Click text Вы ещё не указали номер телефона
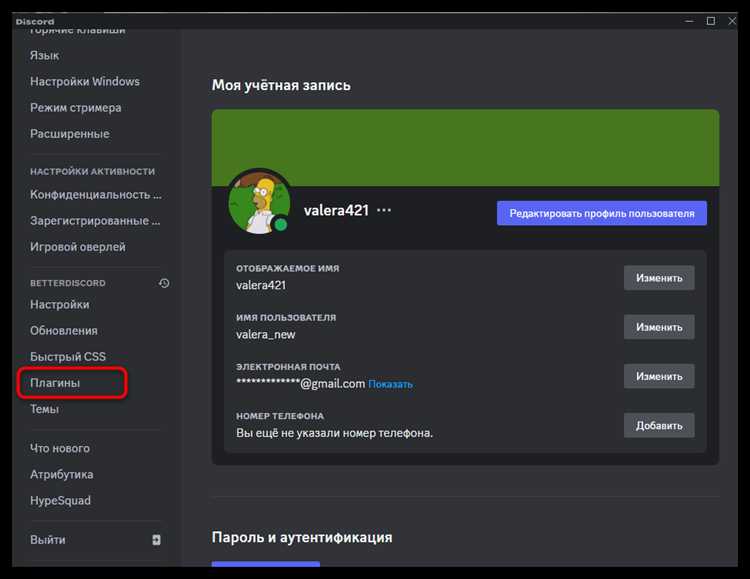Viewport: 750px width, 579px height. coord(334,433)
